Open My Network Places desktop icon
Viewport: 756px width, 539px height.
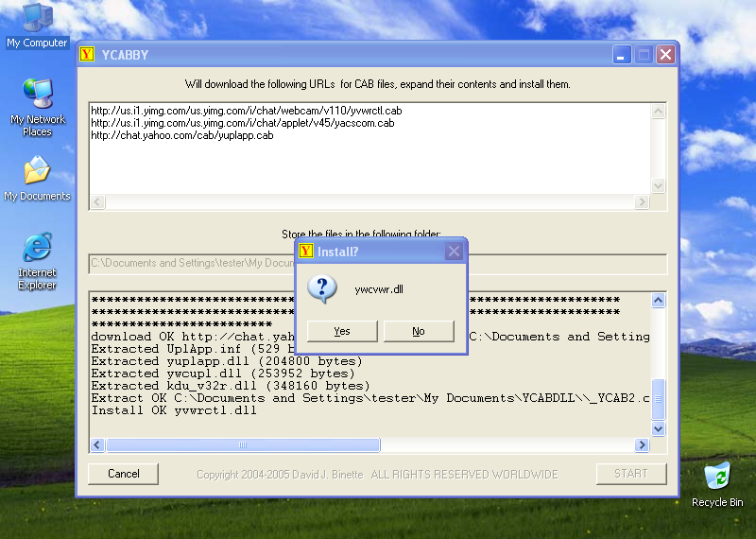(x=37, y=107)
